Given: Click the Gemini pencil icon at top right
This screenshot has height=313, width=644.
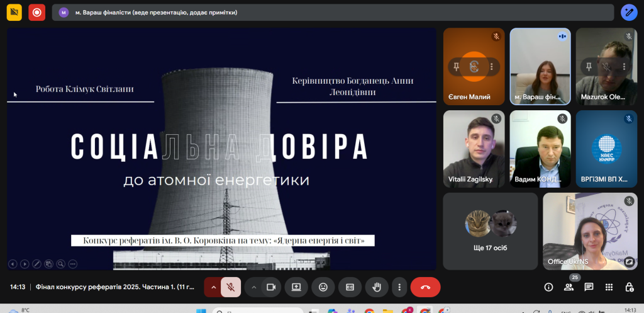Looking at the screenshot, I should pyautogui.click(x=629, y=12).
